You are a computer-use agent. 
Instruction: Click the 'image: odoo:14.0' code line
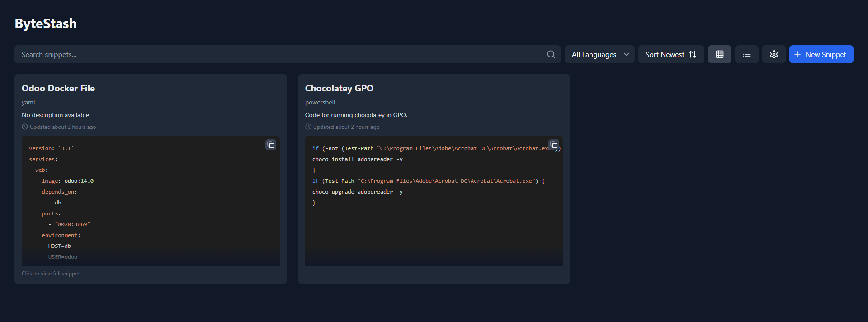pos(68,181)
